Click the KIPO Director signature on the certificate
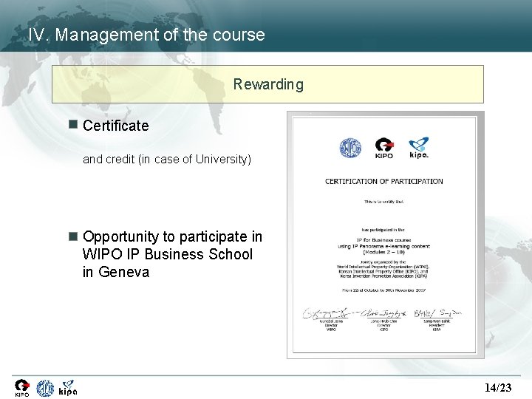 click(x=383, y=313)
